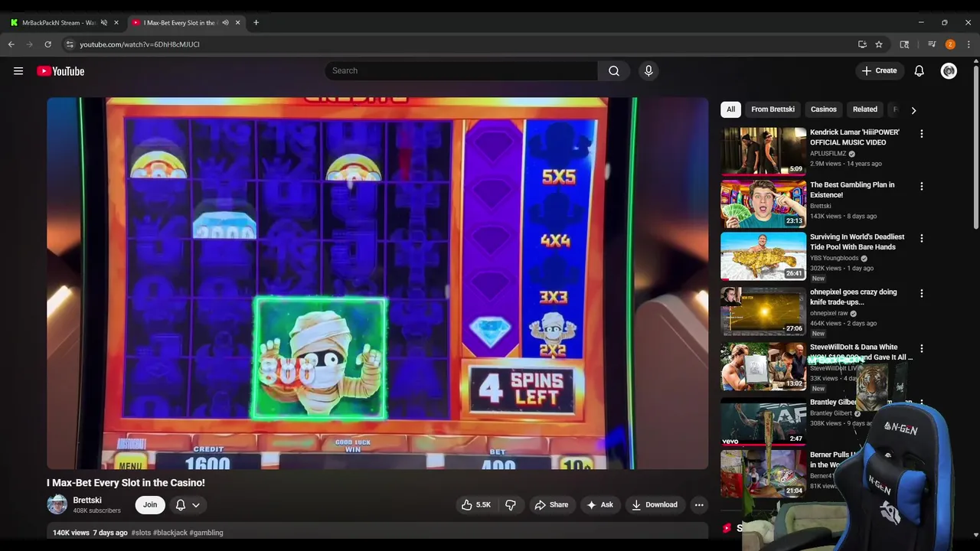Open the #blackjack hashtag link
Viewport: 980px width, 551px height.
(170, 533)
